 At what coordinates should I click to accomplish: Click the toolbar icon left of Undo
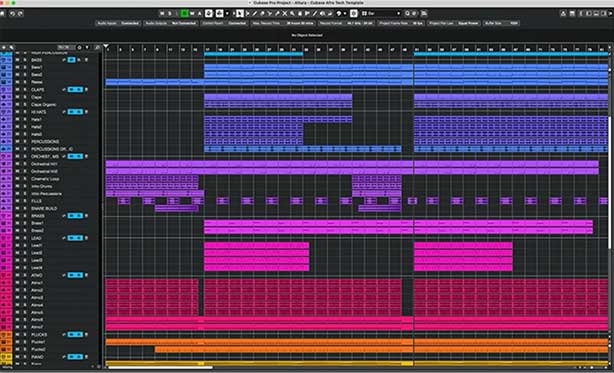point(2,13)
